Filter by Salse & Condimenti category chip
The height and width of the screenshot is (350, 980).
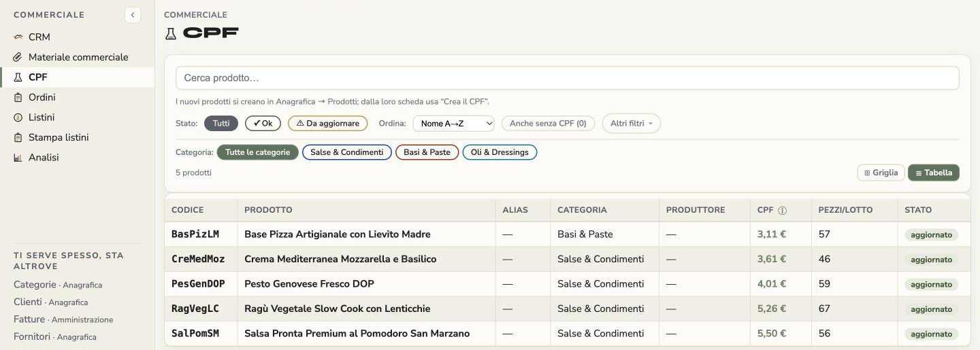[x=347, y=152]
